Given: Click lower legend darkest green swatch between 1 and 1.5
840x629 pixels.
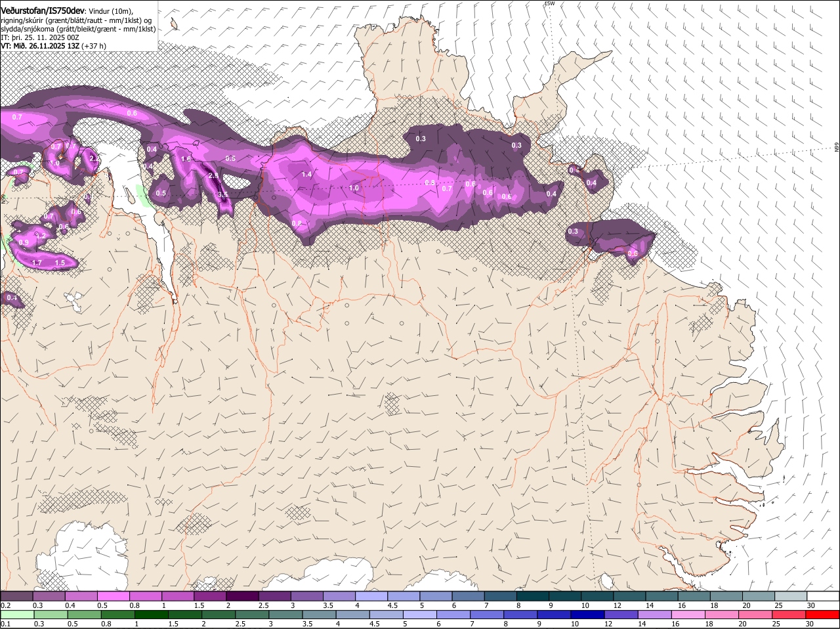Looking at the screenshot, I should click(x=151, y=615).
